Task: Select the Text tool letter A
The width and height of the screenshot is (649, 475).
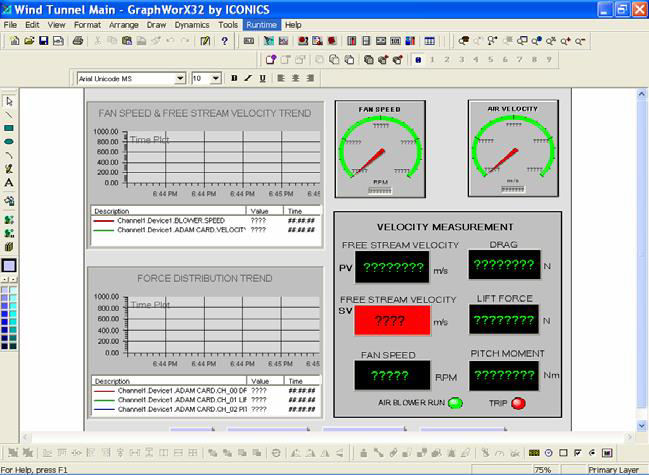Action: [x=9, y=182]
